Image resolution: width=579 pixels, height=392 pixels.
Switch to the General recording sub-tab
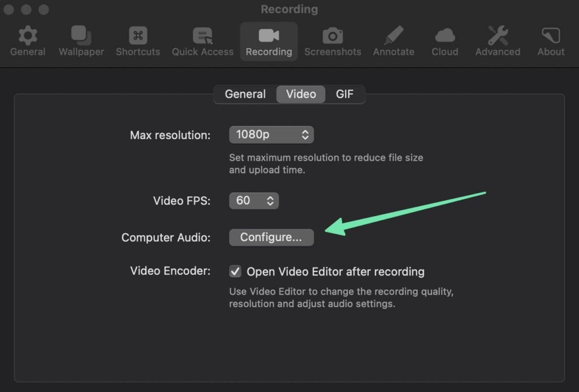click(x=245, y=94)
